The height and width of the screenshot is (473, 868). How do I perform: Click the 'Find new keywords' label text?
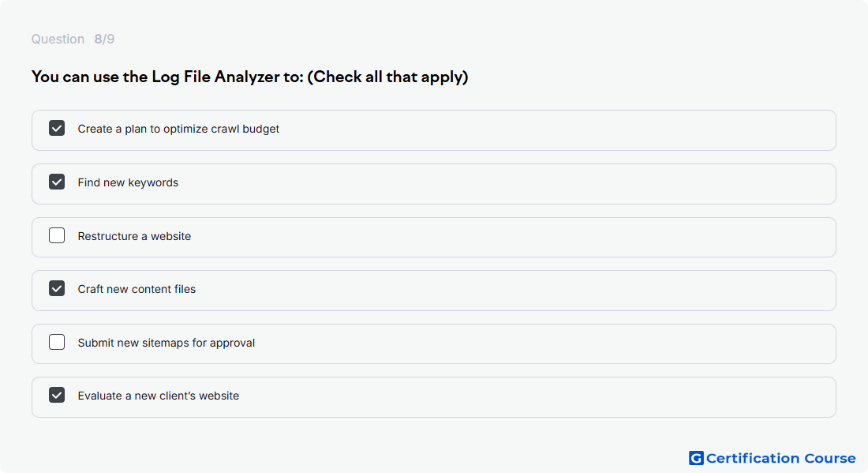[128, 182]
